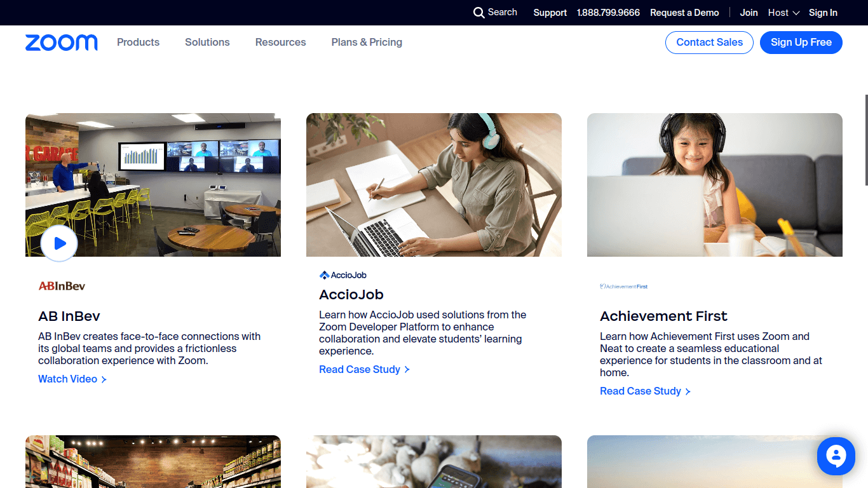The height and width of the screenshot is (488, 868).
Task: Open the Solutions menu
Action: [207, 43]
